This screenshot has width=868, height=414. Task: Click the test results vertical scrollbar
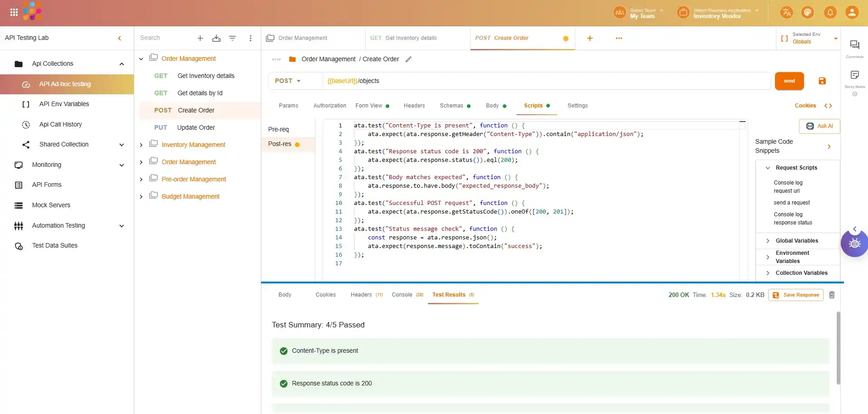coord(838,348)
